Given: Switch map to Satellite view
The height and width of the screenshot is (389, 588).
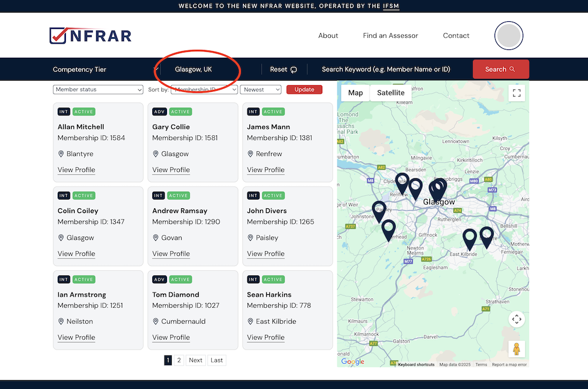Looking at the screenshot, I should point(390,93).
